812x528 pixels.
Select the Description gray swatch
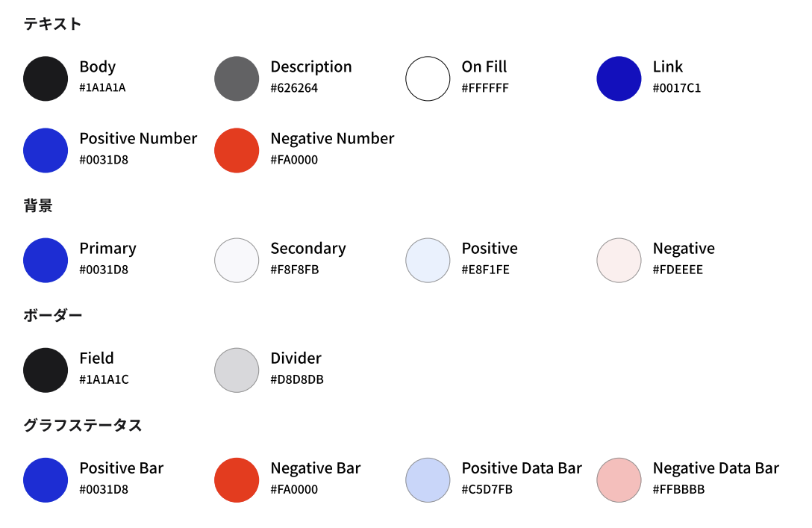click(x=237, y=78)
